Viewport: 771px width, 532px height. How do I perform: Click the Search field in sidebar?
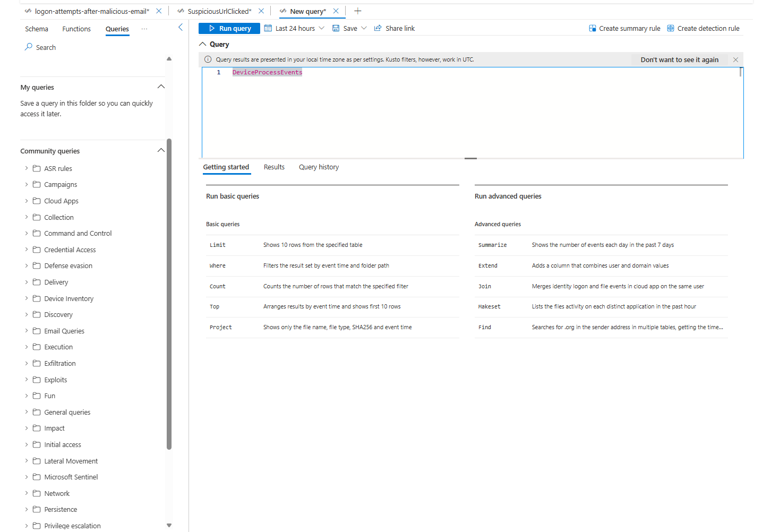[x=46, y=48]
